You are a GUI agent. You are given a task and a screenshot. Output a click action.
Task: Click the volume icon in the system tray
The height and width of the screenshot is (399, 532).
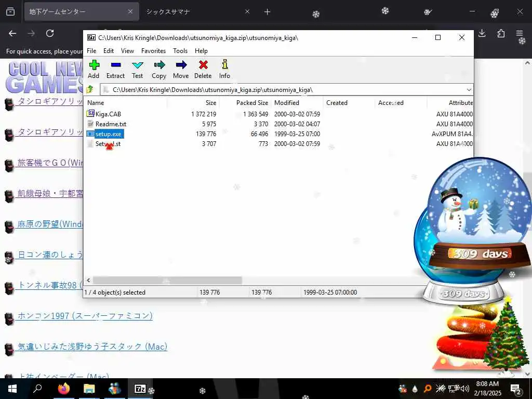tap(465, 389)
